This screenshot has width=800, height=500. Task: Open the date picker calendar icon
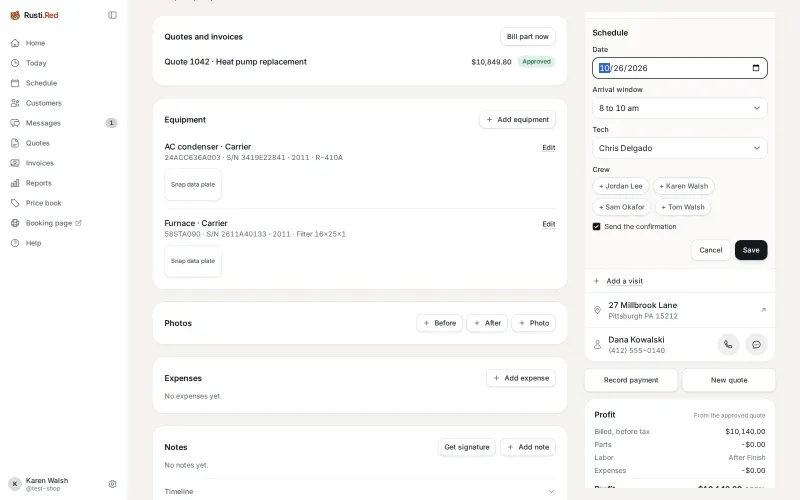pos(756,68)
